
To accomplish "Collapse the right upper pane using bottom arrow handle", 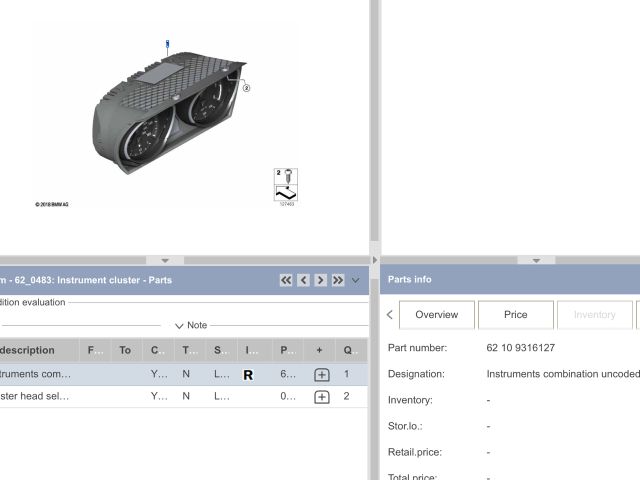I will tap(537, 260).
